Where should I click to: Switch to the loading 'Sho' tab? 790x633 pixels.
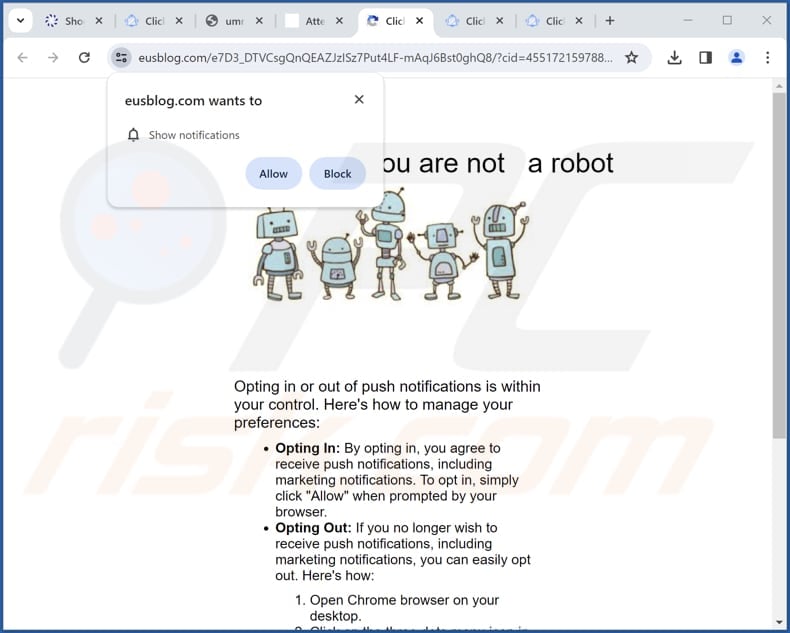[x=64, y=21]
